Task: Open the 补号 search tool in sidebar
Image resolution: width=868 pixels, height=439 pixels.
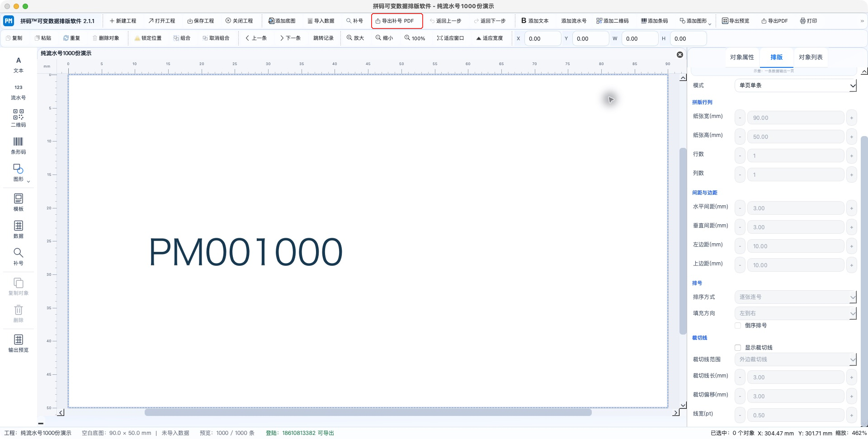Action: tap(19, 257)
